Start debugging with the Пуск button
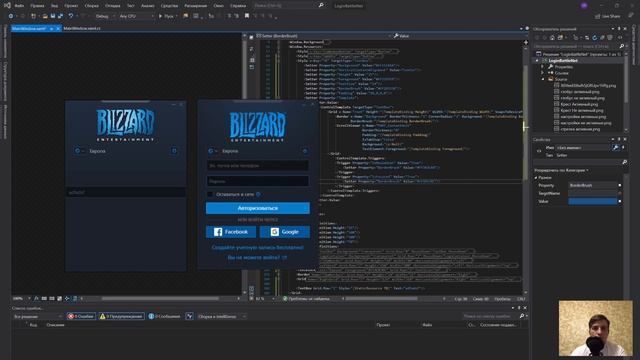This screenshot has width=640, height=360. coord(167,16)
